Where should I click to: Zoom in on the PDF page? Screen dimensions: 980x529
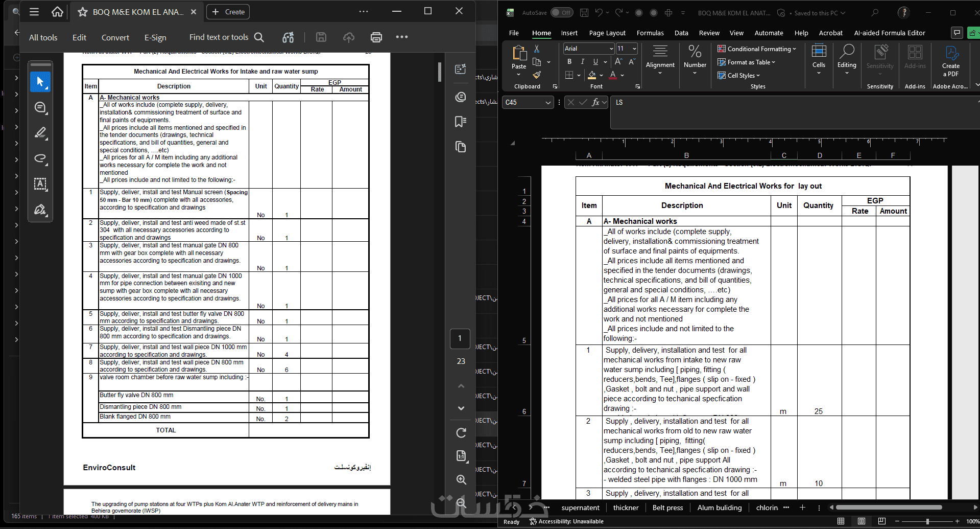point(461,479)
